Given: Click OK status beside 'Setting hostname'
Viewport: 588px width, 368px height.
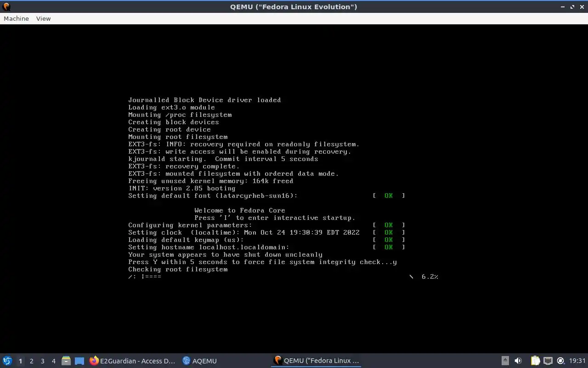Looking at the screenshot, I should point(389,247).
